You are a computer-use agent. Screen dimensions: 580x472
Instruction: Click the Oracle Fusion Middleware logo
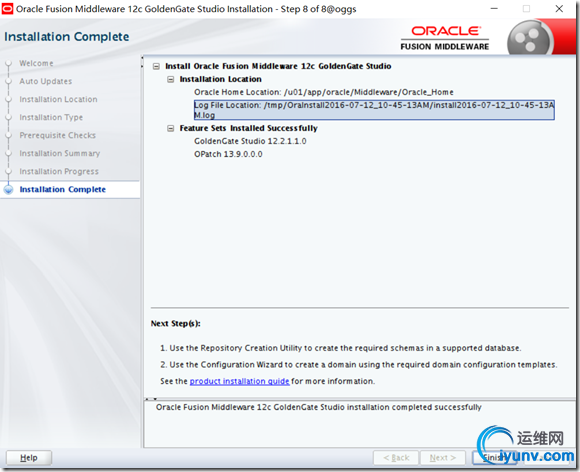(x=445, y=38)
